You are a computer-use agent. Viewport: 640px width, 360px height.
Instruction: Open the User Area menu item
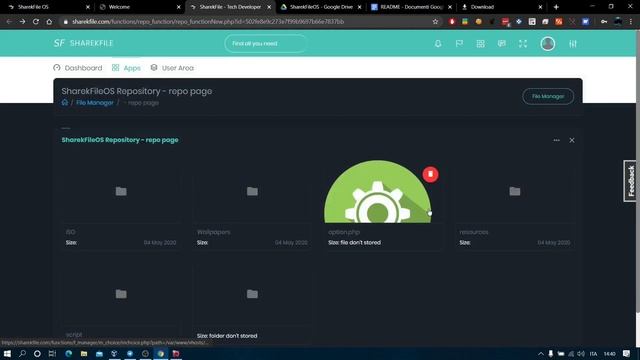click(172, 68)
